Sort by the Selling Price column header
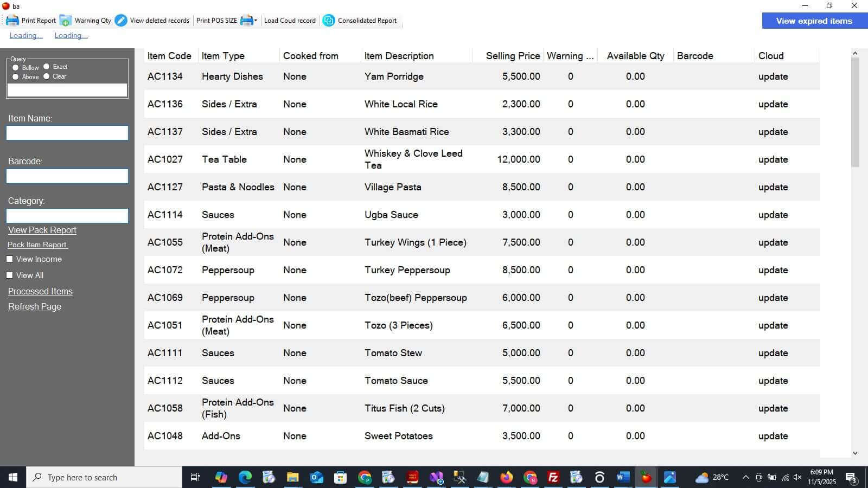868x488 pixels. (x=513, y=56)
